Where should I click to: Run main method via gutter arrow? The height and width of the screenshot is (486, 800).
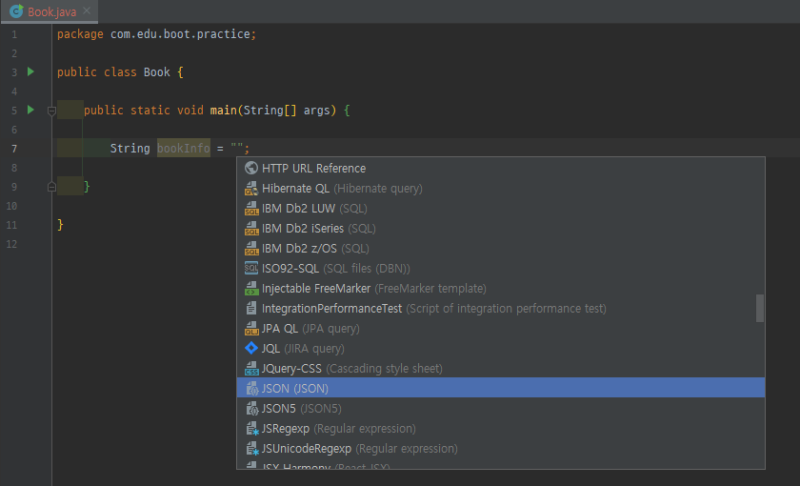pyautogui.click(x=31, y=110)
